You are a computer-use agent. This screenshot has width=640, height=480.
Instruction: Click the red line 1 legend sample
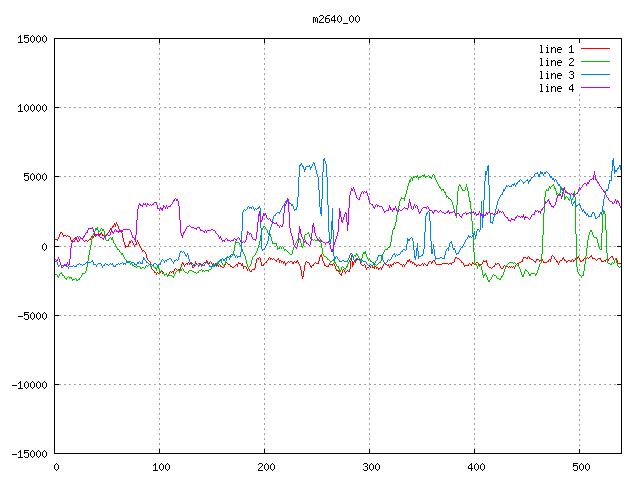coord(595,49)
